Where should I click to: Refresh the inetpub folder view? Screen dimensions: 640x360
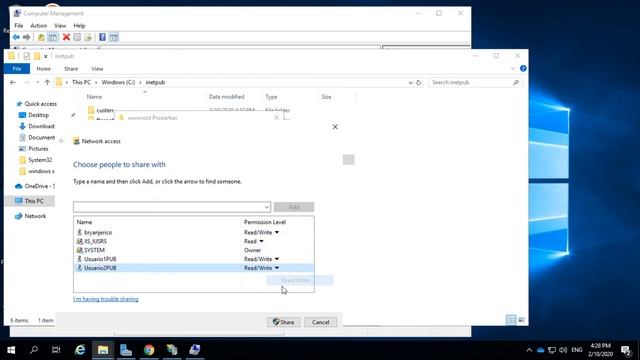click(x=418, y=82)
